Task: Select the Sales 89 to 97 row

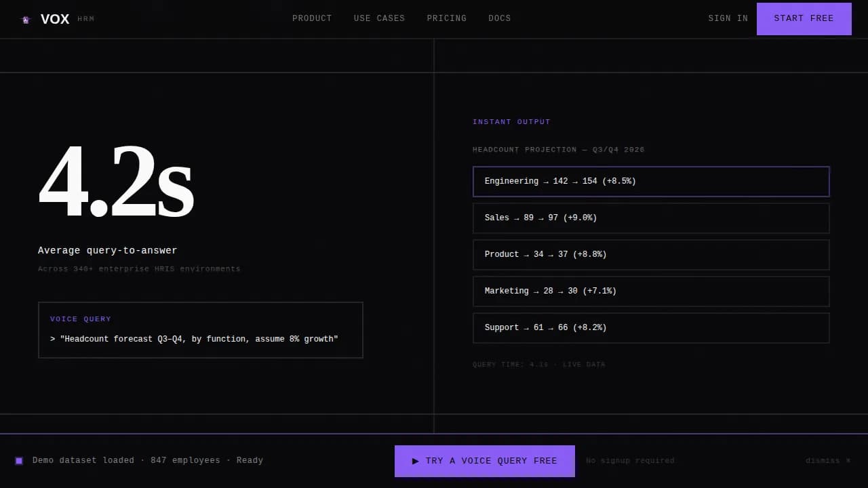Action: tap(651, 218)
